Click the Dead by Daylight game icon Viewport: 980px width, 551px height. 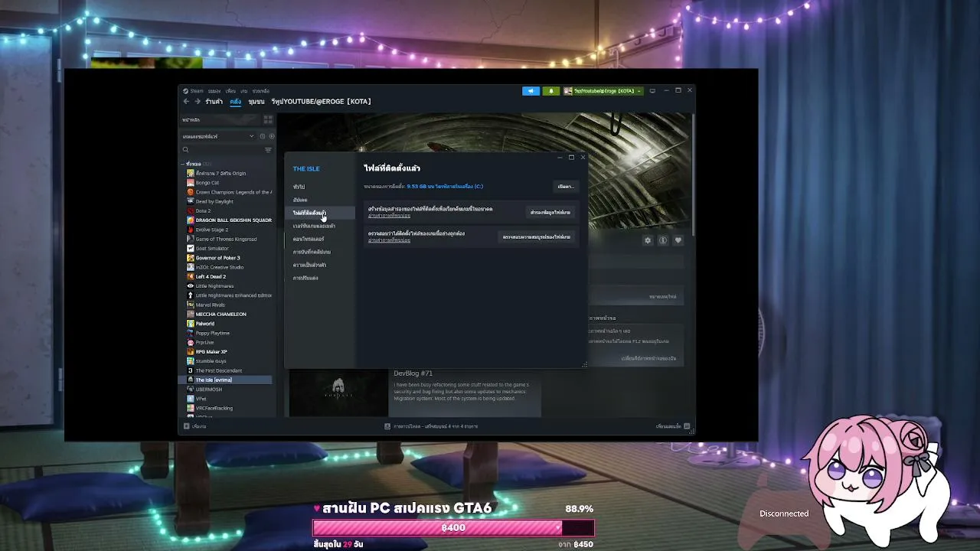click(191, 201)
